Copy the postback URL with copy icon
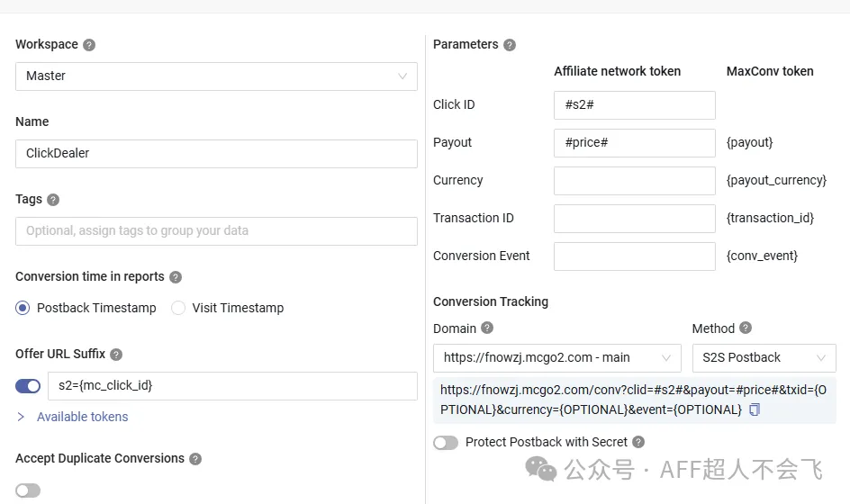The height and width of the screenshot is (504, 850). click(x=755, y=409)
